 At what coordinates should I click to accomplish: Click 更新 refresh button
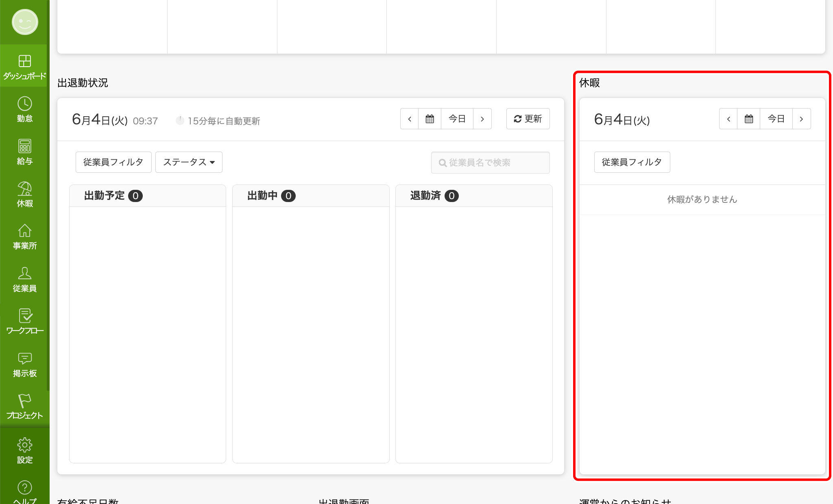[x=528, y=119]
